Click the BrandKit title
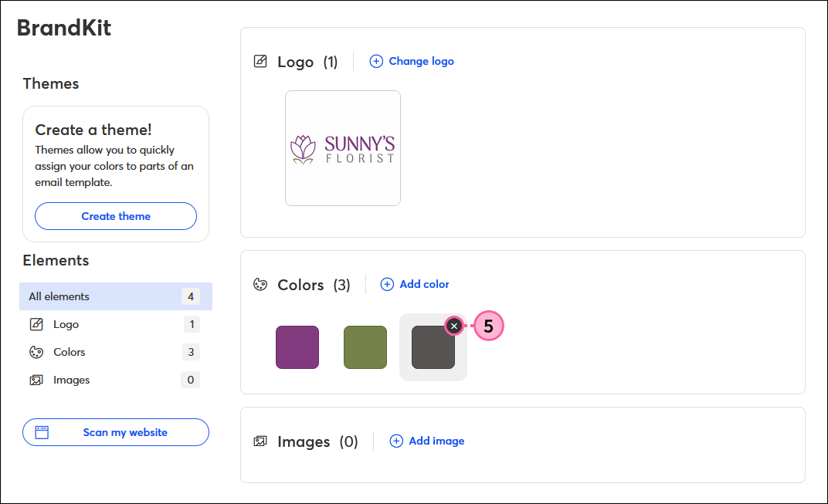 (x=64, y=28)
